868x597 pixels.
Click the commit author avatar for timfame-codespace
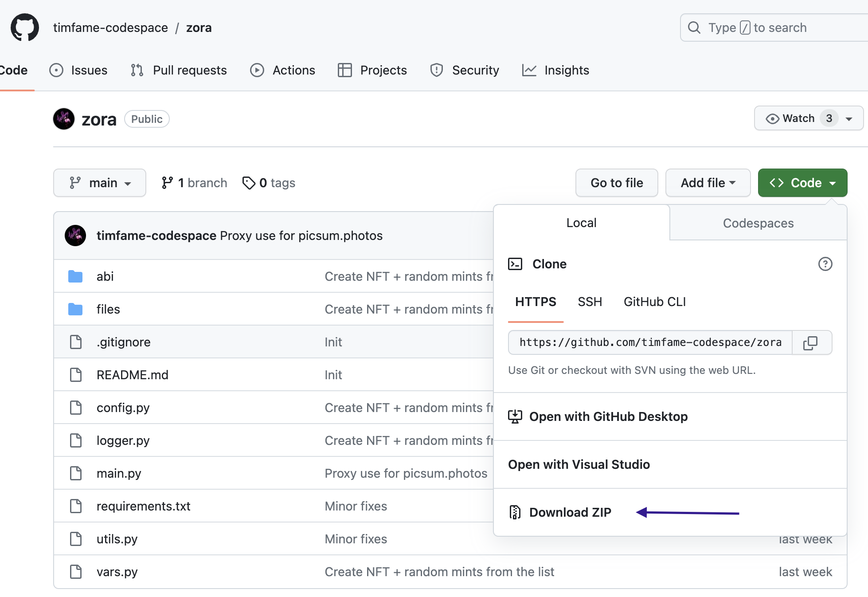pos(75,236)
